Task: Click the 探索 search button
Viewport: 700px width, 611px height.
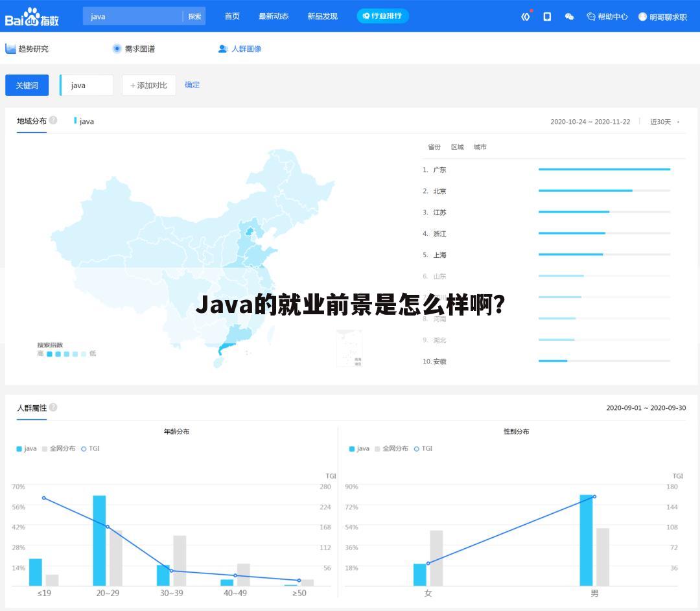Action: pos(194,16)
